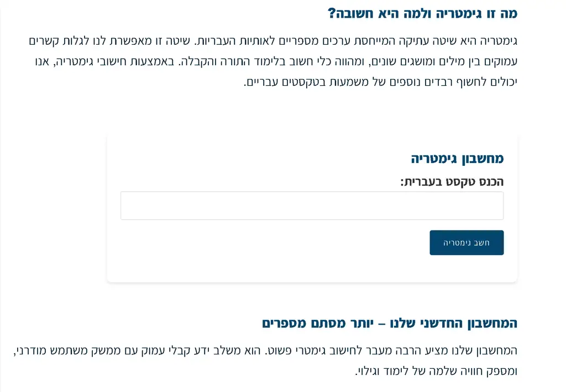Click inside the Hebrew text input field
This screenshot has height=392, width=566.
pyautogui.click(x=312, y=205)
